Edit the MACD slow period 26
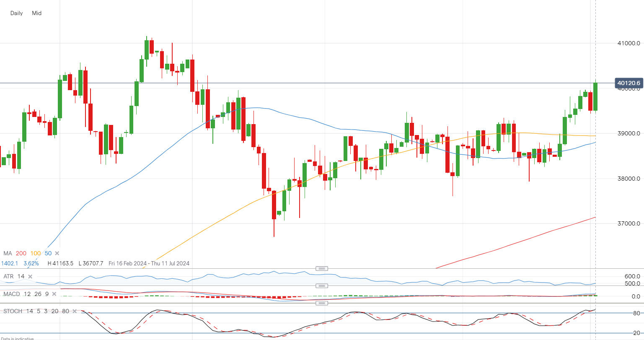Screen dimensions: 644x340 [38, 294]
